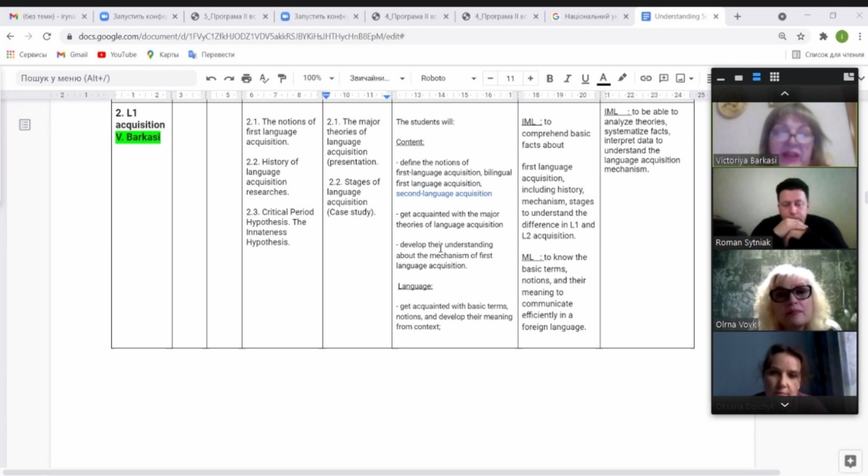Toggle bold formatting
The height and width of the screenshot is (476, 868).
(x=550, y=79)
